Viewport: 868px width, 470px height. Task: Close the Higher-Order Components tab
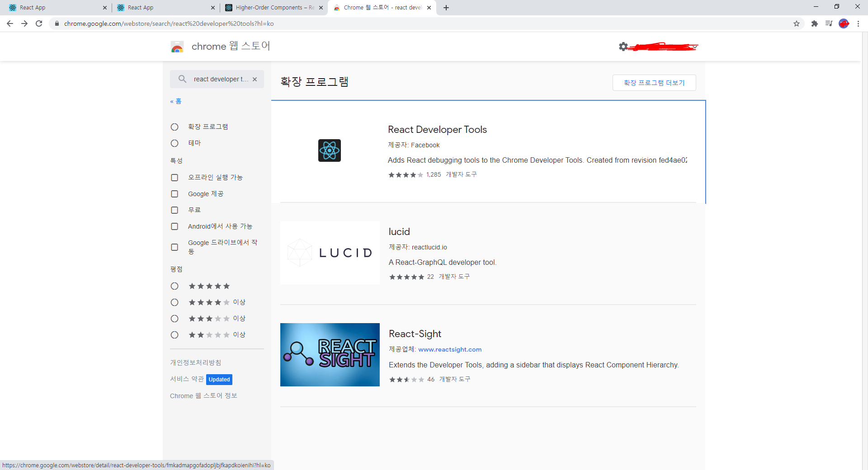[x=321, y=8]
